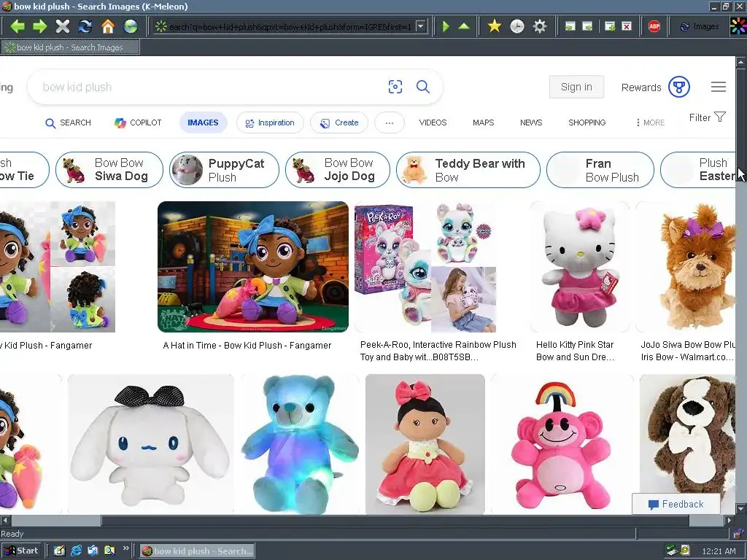Click the globe search icon in toolbar

(x=131, y=26)
